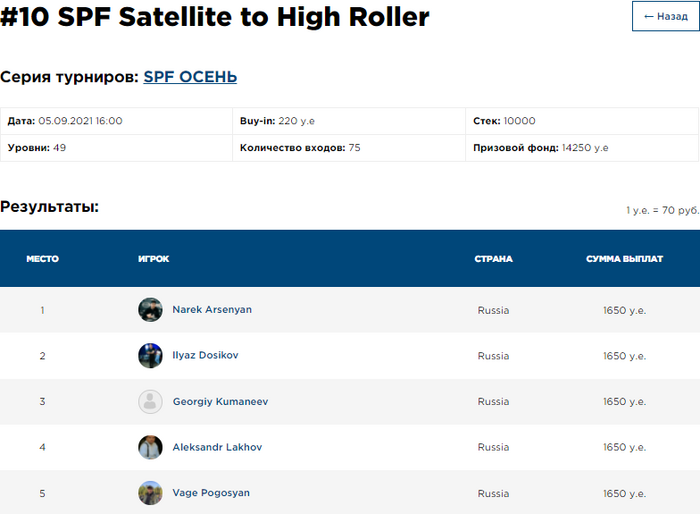Viewport: 700px width, 514px height.
Task: Open Ilyaz Dosikov's player profile
Action: click(x=205, y=356)
